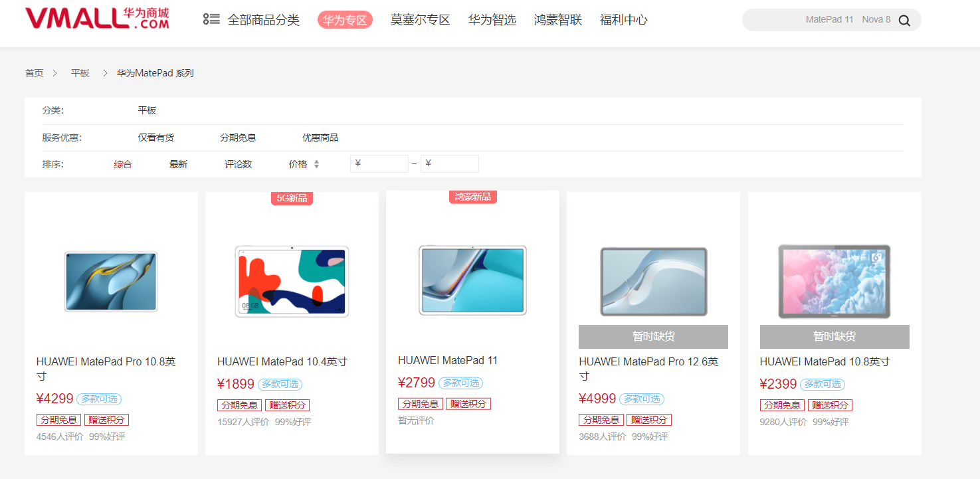This screenshot has width=980, height=479.
Task: Click 分期免息 tag under ¥4999
Action: tap(601, 420)
